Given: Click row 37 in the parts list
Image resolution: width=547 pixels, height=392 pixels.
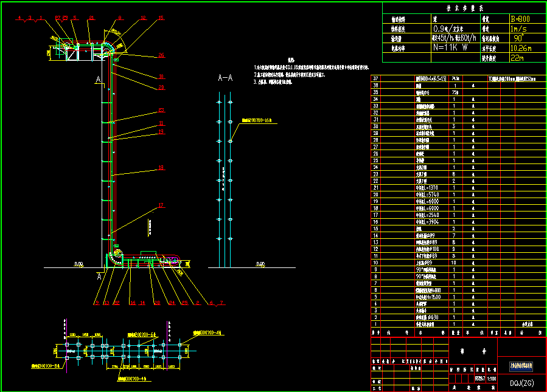Looking at the screenshot, I should point(375,78).
